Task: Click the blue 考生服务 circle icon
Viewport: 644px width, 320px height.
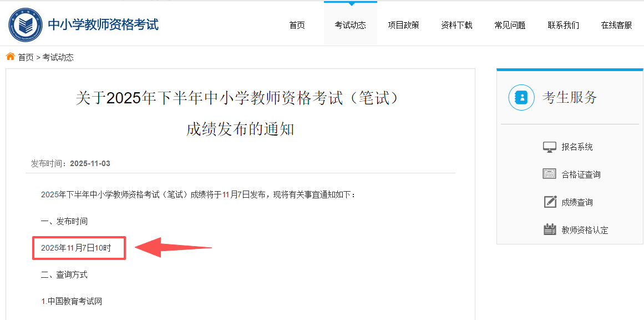Action: click(x=521, y=98)
